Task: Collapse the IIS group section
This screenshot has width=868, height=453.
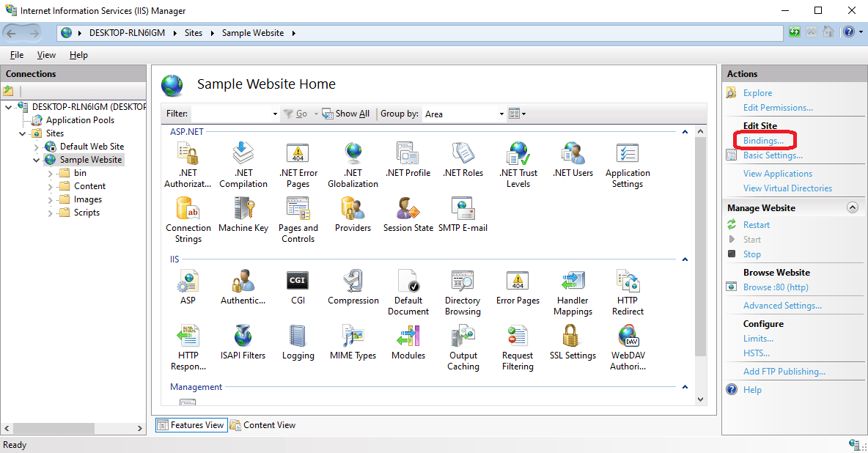Action: pos(685,259)
